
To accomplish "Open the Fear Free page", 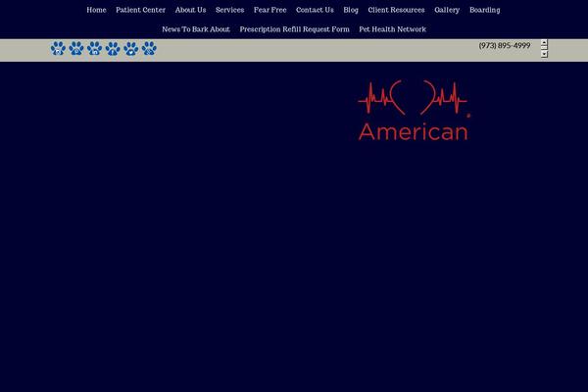I will click(270, 10).
